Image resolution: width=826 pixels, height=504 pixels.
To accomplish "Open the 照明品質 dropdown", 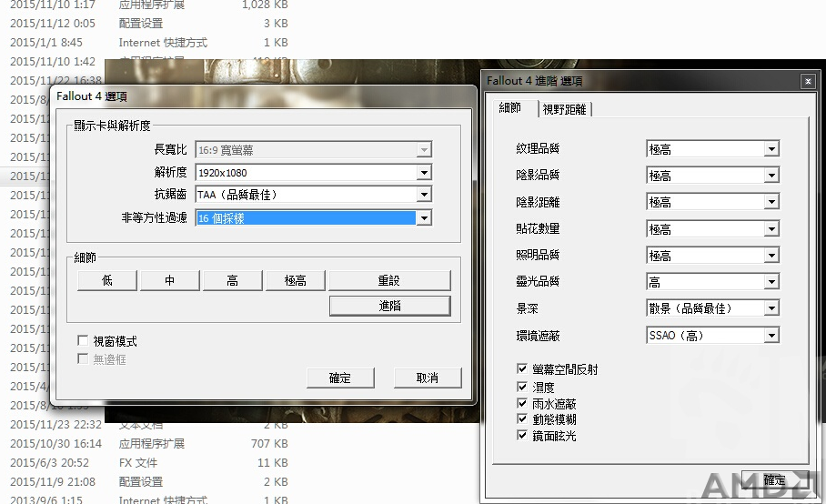I will [x=771, y=256].
